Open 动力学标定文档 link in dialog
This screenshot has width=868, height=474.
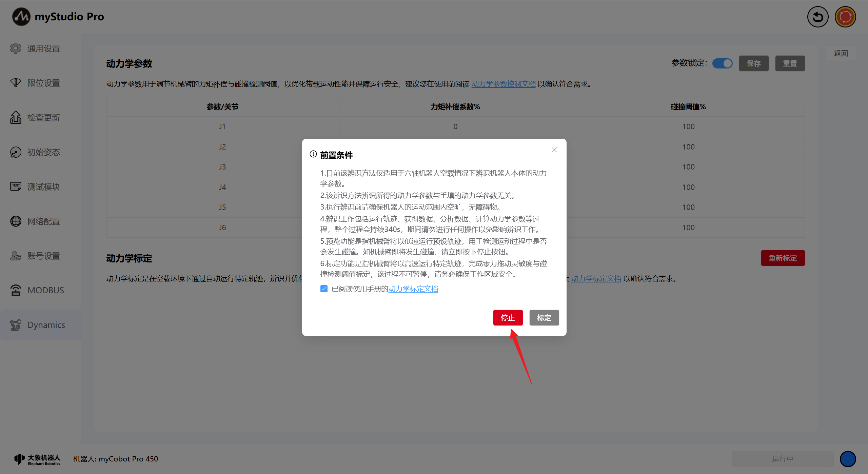point(413,289)
